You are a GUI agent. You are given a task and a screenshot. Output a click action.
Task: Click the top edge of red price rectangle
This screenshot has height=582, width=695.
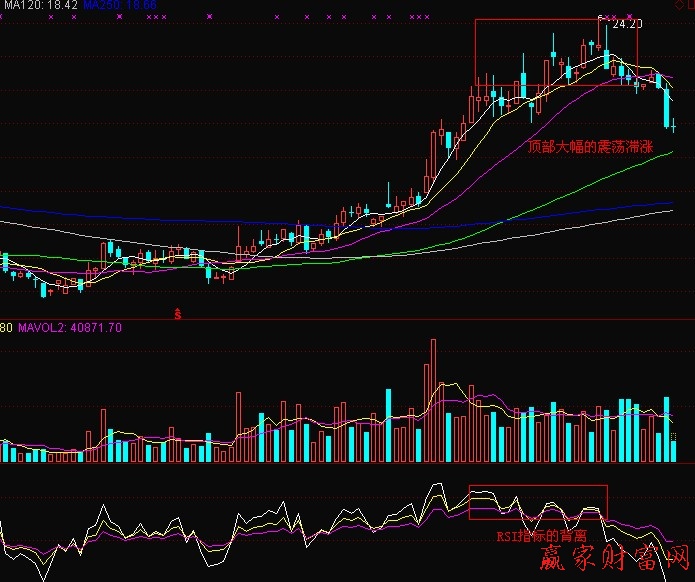(555, 20)
